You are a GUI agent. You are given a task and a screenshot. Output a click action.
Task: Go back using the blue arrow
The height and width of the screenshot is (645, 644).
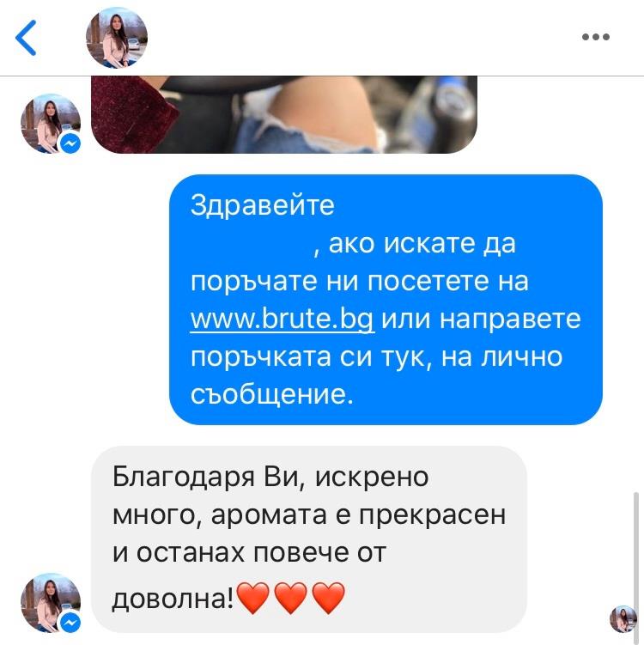(x=26, y=38)
